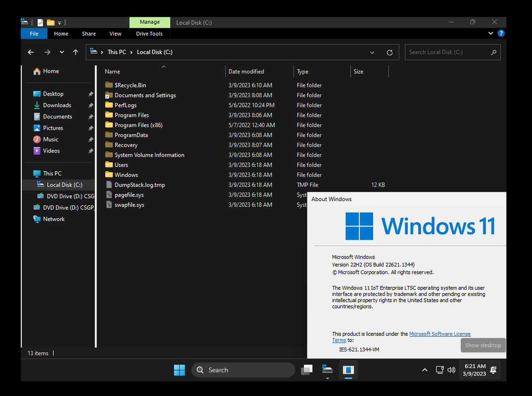Viewport: 532px width, 396px height.
Task: Select the Users folder icon
Action: [x=109, y=164]
